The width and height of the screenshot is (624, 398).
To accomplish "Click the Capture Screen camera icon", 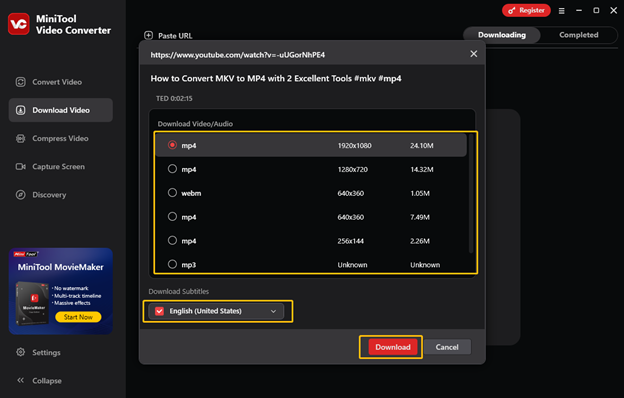I will point(20,167).
